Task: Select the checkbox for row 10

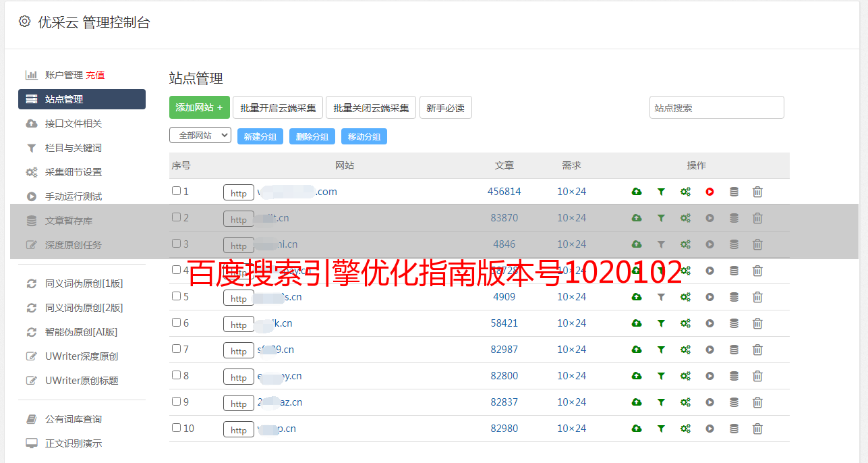Action: [x=176, y=428]
